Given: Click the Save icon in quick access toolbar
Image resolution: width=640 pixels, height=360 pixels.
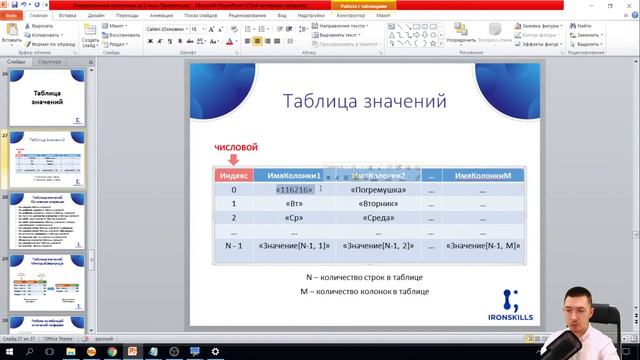Looking at the screenshot, I should 15,4.
